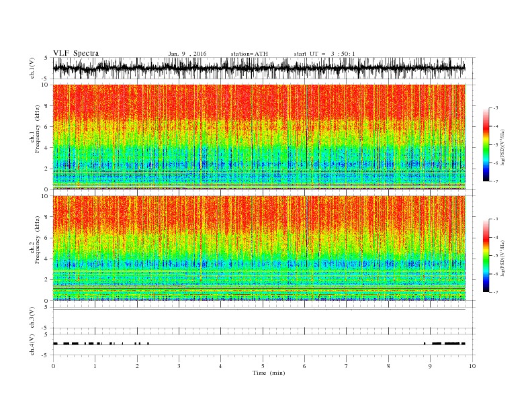This screenshot has height=411, width=532.
Task: Click the "-3" tick on ch.1 color bar
Action: coord(496,108)
